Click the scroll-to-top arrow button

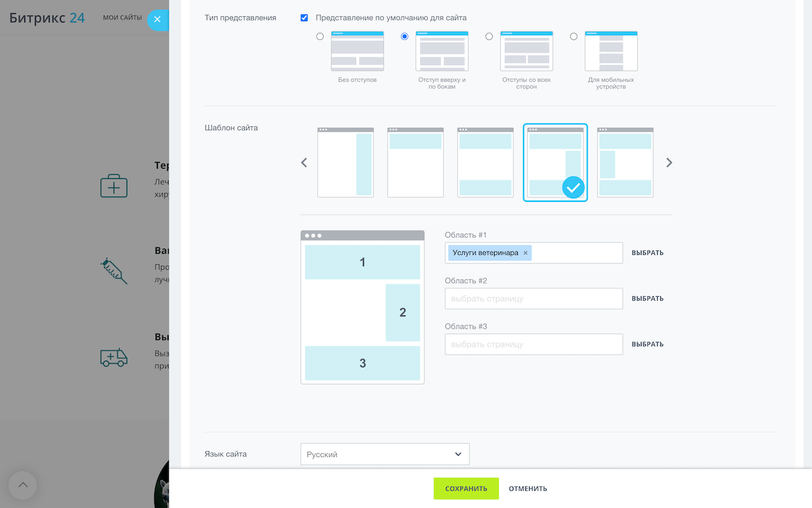tap(22, 485)
